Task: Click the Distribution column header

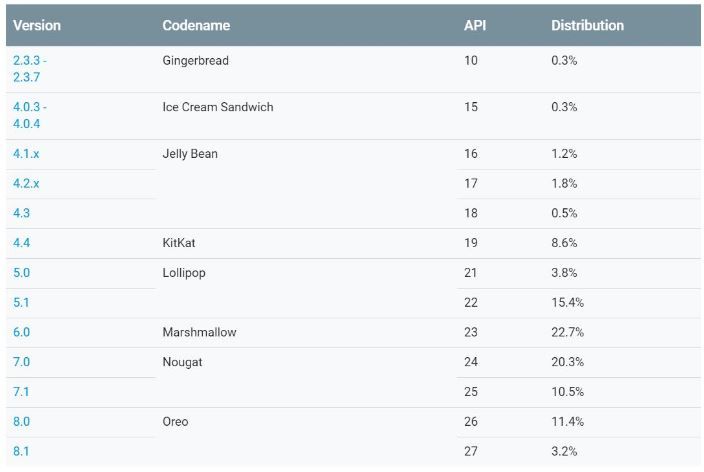Action: [587, 26]
